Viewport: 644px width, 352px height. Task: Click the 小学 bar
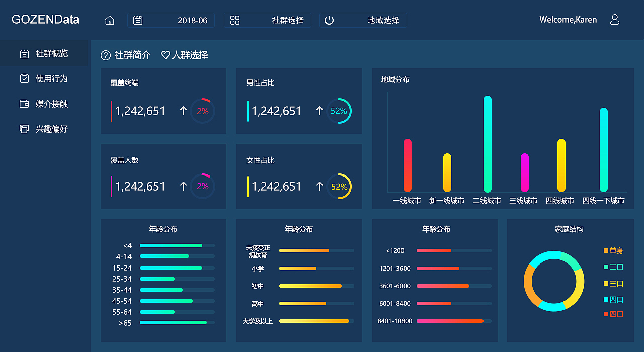tap(316, 268)
